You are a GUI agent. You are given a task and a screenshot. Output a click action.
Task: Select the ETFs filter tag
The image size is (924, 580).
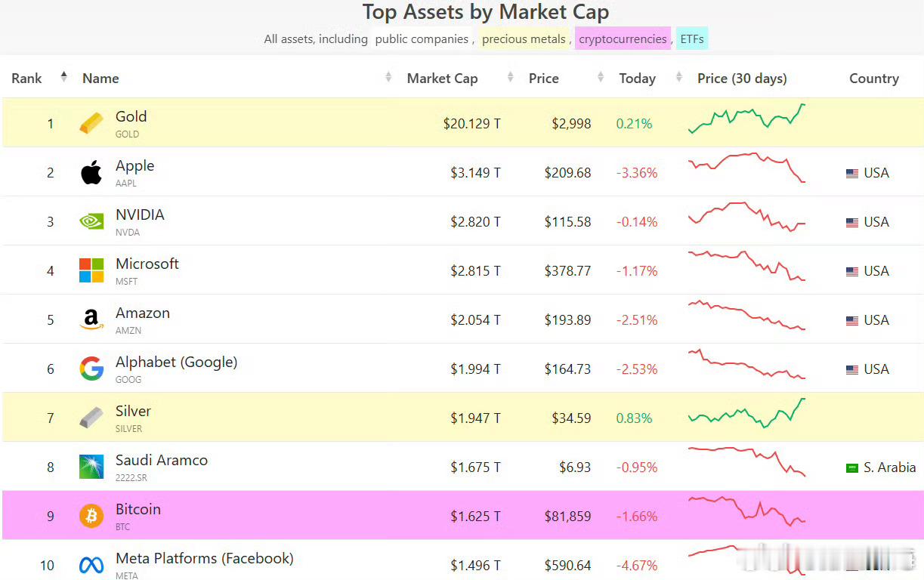[692, 39]
